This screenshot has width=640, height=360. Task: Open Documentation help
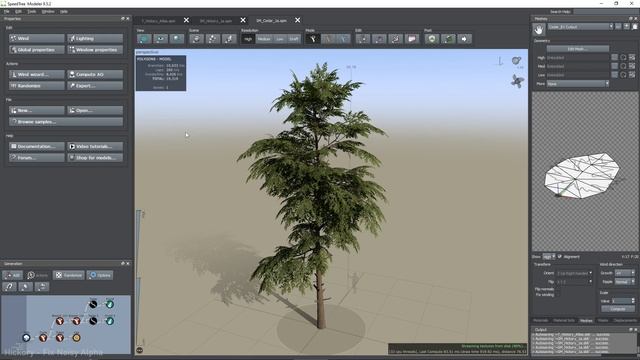pos(37,146)
